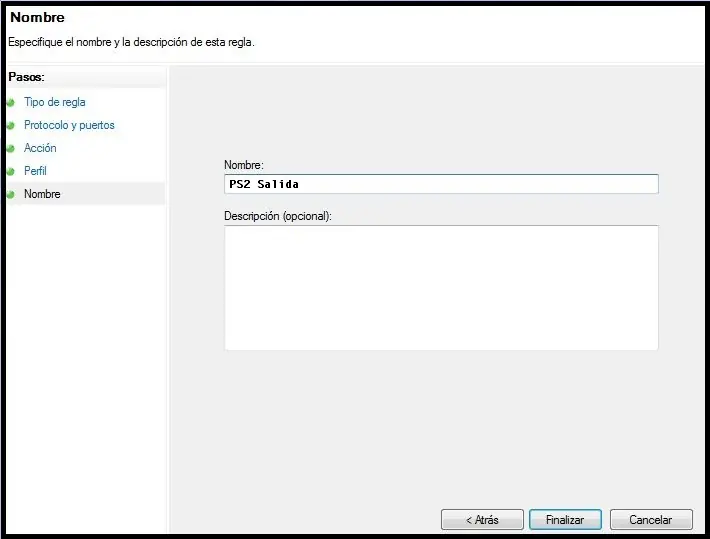This screenshot has height=539, width=710.
Task: Click the < Atrás button
Action: click(482, 520)
